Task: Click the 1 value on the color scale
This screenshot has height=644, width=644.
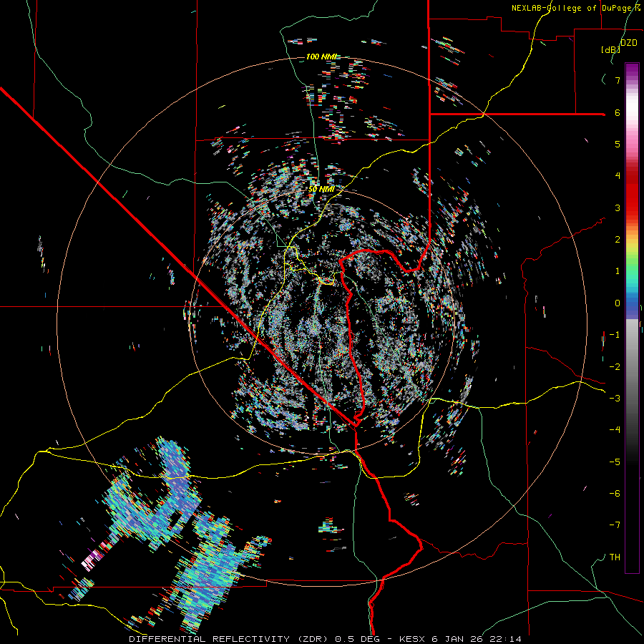Action: click(x=618, y=271)
